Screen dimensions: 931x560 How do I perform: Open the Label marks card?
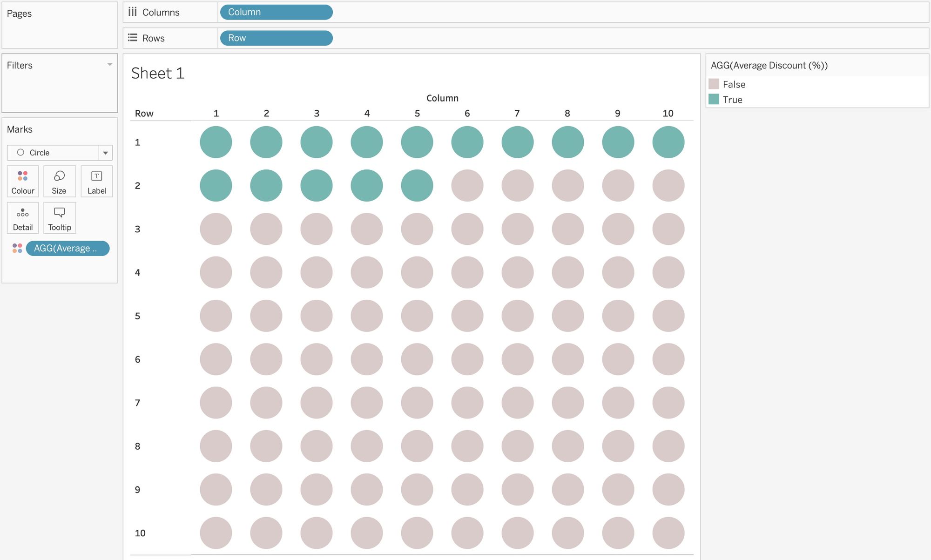[97, 182]
